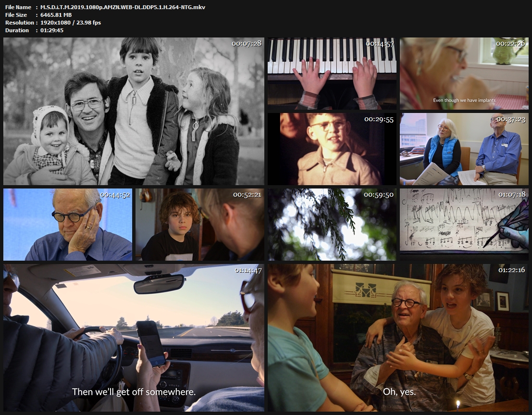Click the man resting head on hand frame
Screen dimensions: 532x415
tap(68, 225)
